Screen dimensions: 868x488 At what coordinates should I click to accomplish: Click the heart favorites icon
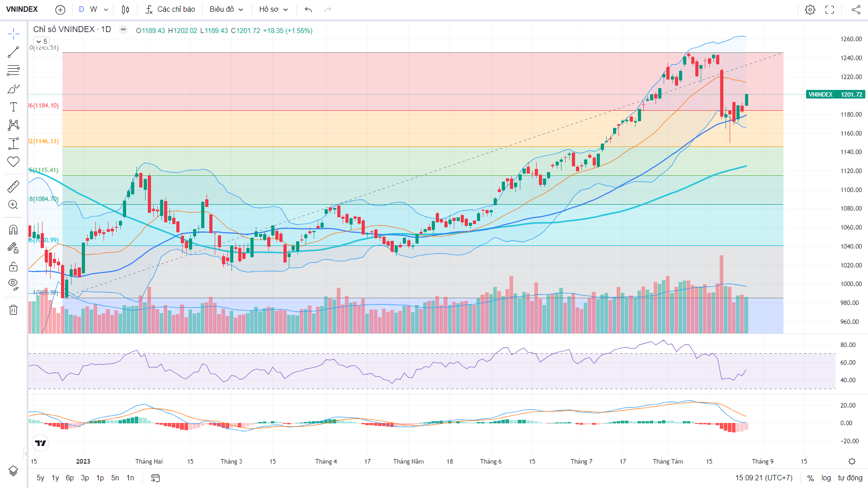[x=14, y=162]
